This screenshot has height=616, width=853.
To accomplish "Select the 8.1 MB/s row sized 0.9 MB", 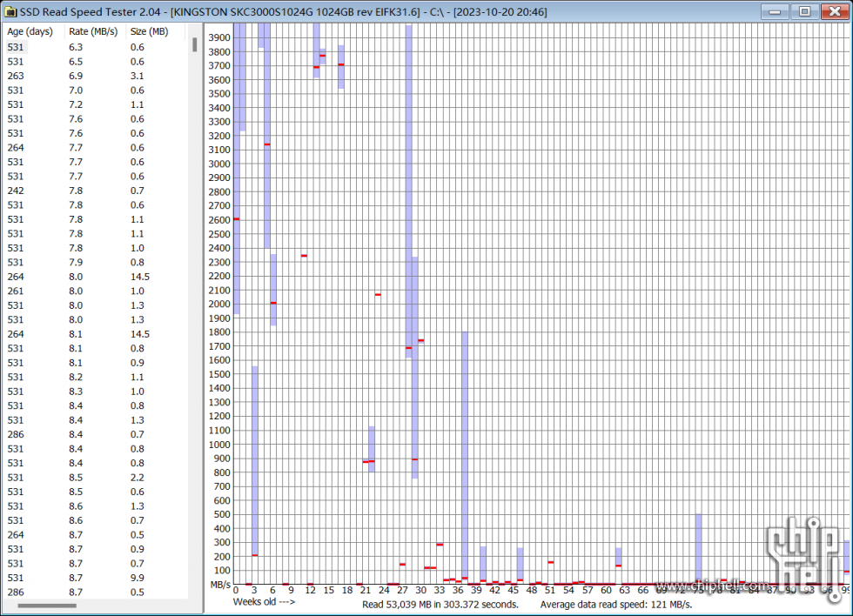I will pyautogui.click(x=95, y=363).
